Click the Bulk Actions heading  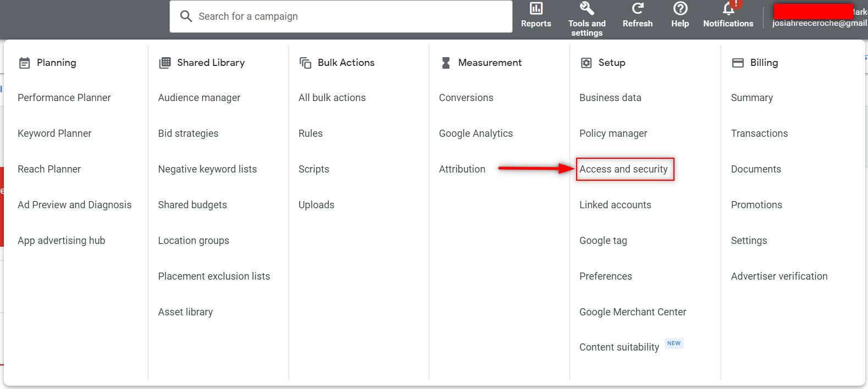[x=346, y=63]
